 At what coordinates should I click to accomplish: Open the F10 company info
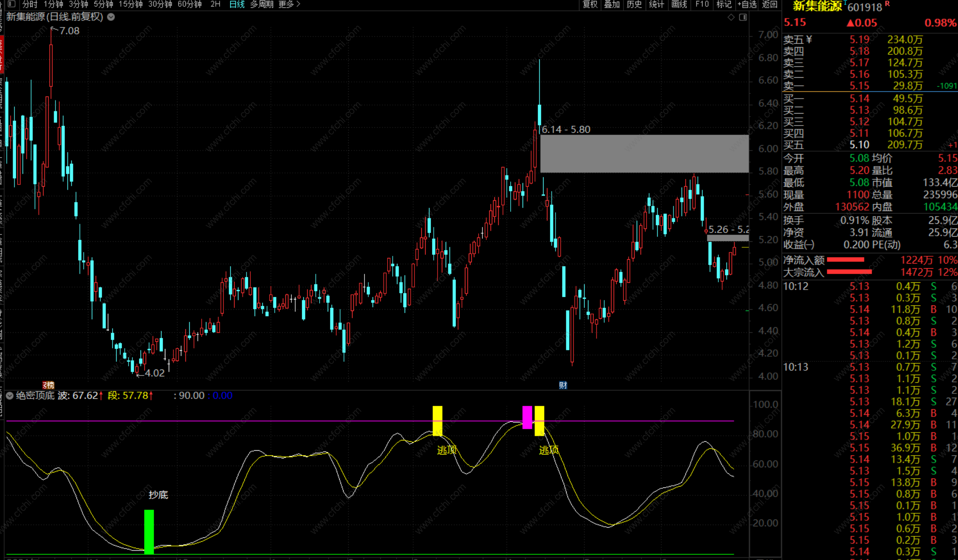702,4
